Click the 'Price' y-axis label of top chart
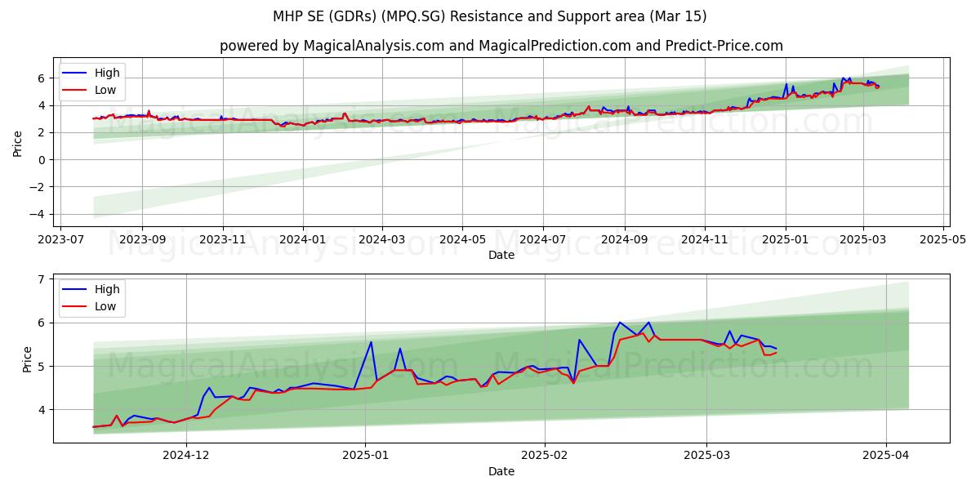This screenshot has width=980, height=490. 18,142
